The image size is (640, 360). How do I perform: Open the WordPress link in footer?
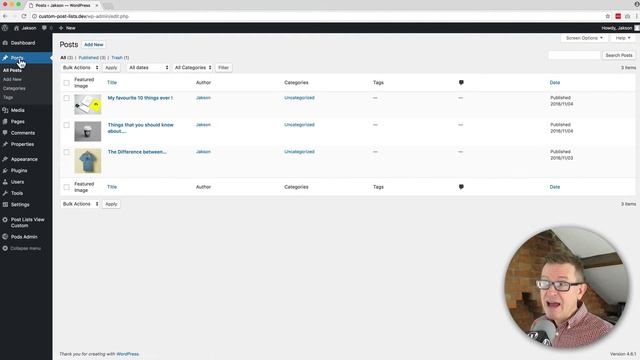128,354
